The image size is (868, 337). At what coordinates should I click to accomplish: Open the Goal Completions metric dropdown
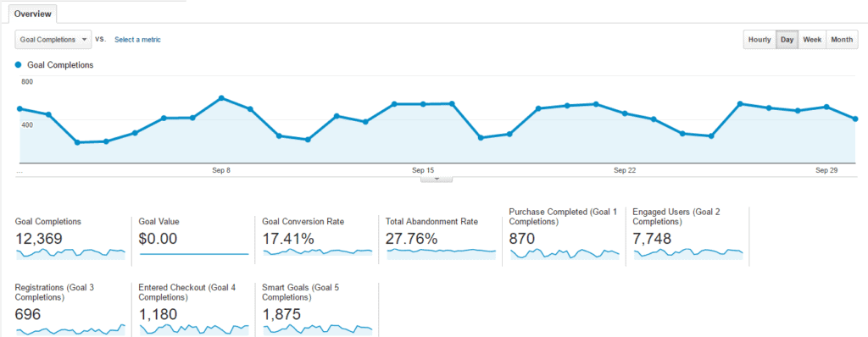coord(53,40)
